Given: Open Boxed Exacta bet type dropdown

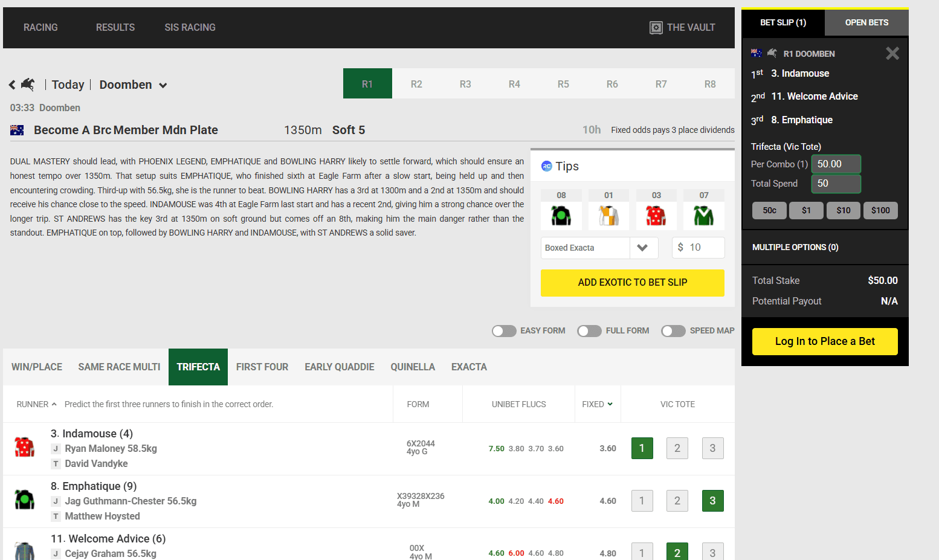Looking at the screenshot, I should [x=599, y=248].
